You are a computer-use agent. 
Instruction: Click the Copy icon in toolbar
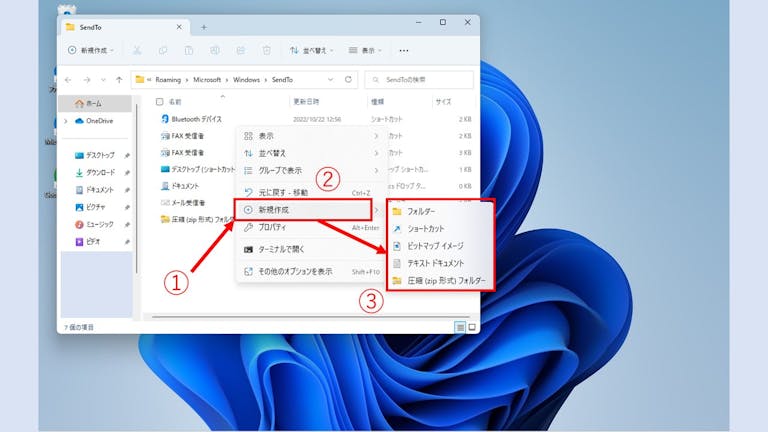pyautogui.click(x=163, y=50)
